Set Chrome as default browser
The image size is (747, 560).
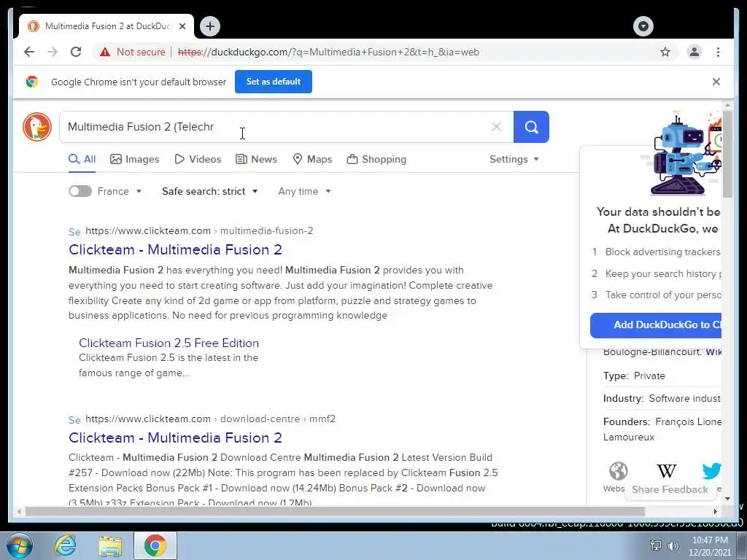coord(274,82)
